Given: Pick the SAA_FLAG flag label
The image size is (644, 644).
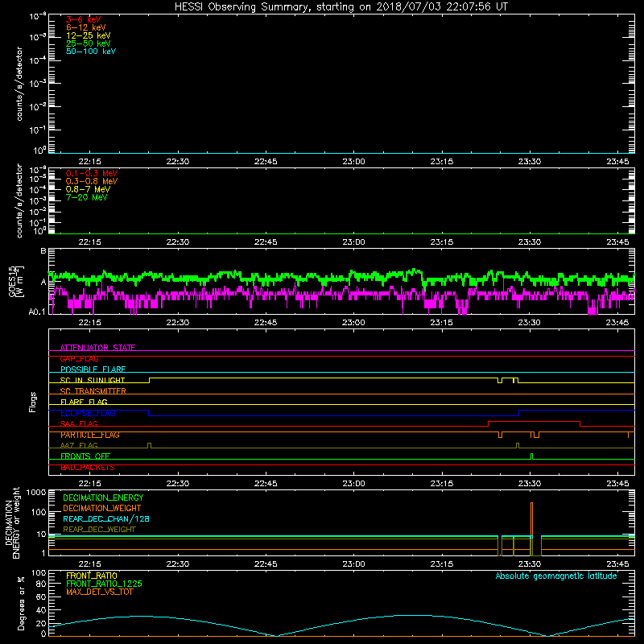Looking at the screenshot, I should pyautogui.click(x=79, y=424).
